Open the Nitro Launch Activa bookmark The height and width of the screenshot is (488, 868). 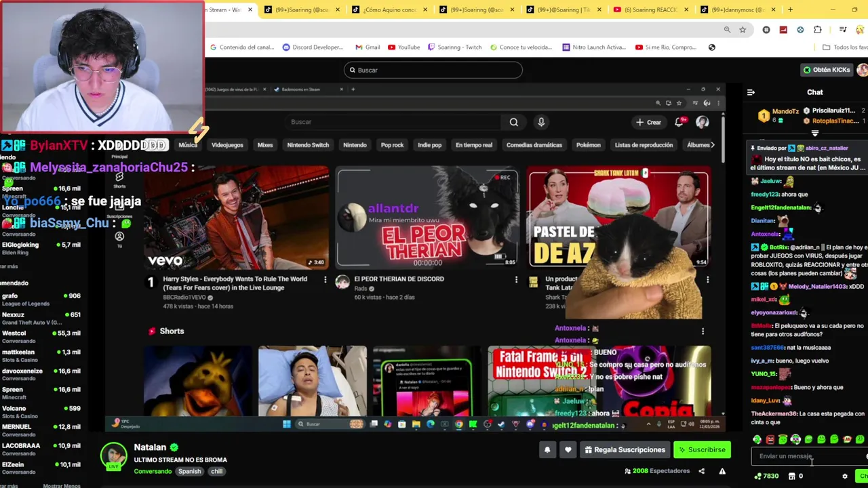[594, 47]
